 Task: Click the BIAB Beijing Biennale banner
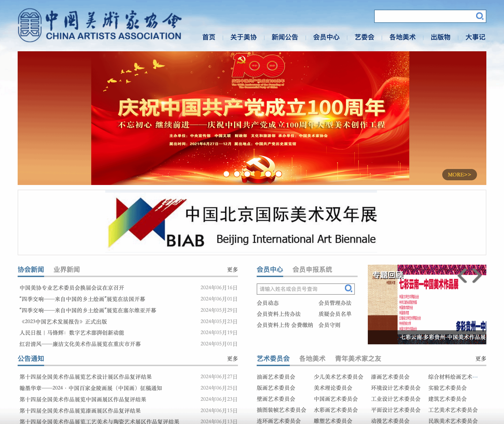pyautogui.click(x=252, y=222)
